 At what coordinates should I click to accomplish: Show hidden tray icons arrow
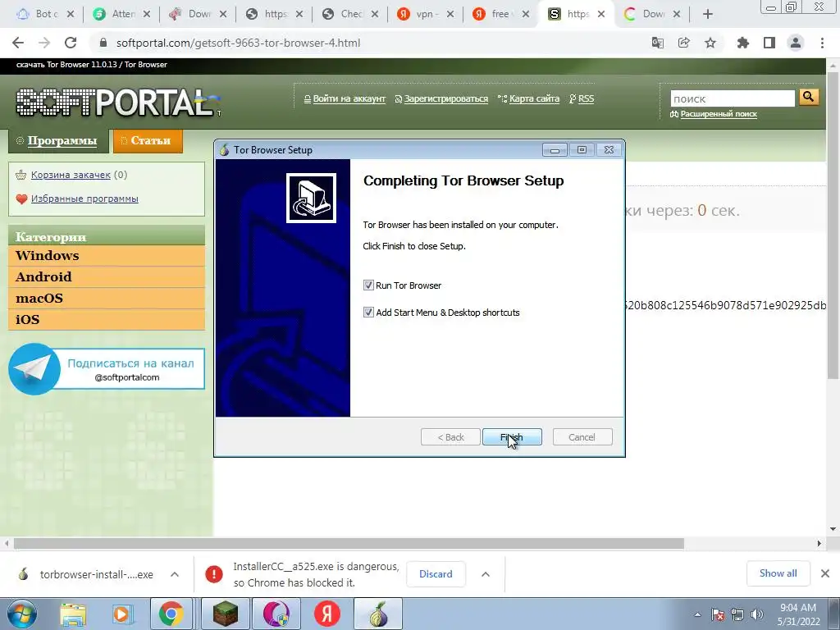(697, 614)
